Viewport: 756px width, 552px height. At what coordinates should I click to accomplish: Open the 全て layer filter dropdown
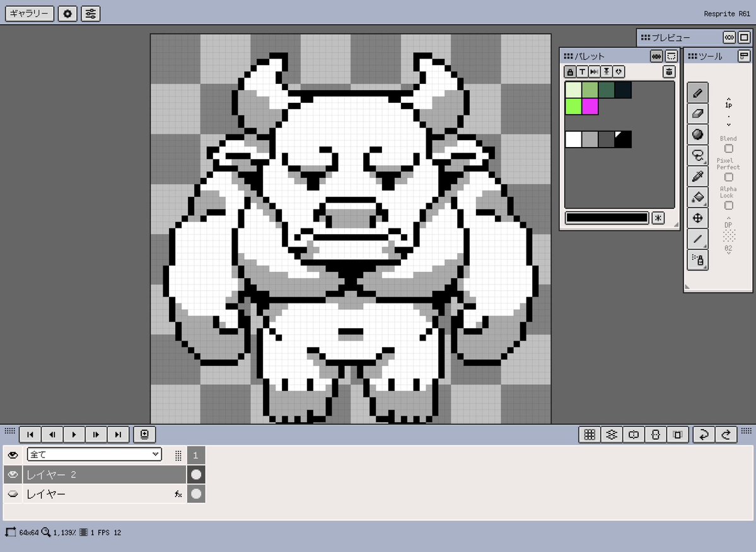point(95,454)
